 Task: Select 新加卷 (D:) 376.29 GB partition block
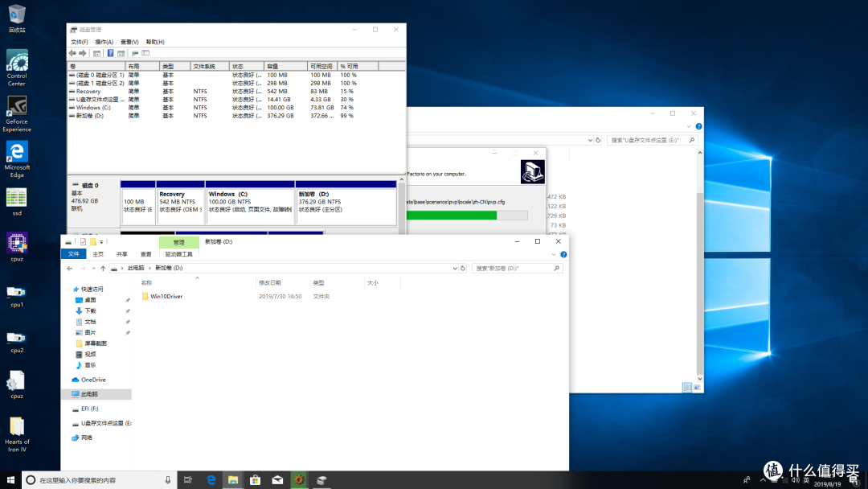(x=346, y=202)
